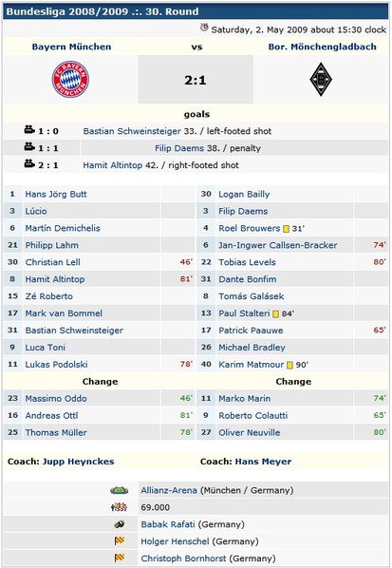The image size is (392, 568).
Task: Click the referee whistle icon
Action: point(120,524)
